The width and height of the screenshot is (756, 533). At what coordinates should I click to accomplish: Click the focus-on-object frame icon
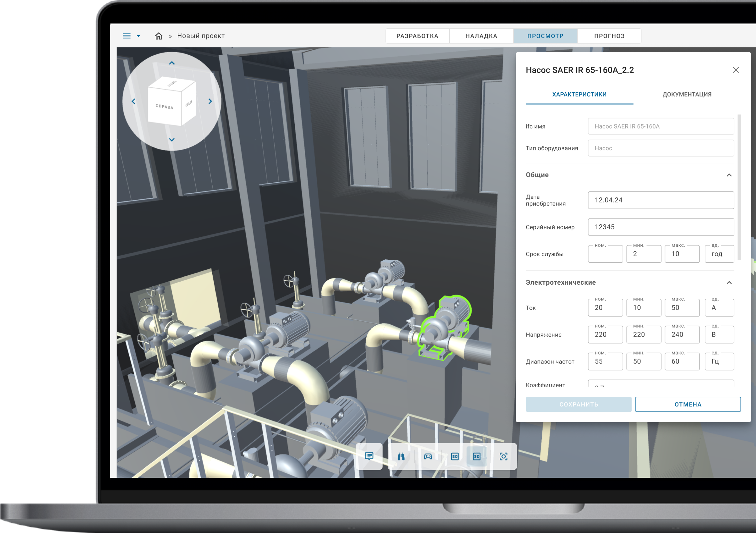point(503,456)
